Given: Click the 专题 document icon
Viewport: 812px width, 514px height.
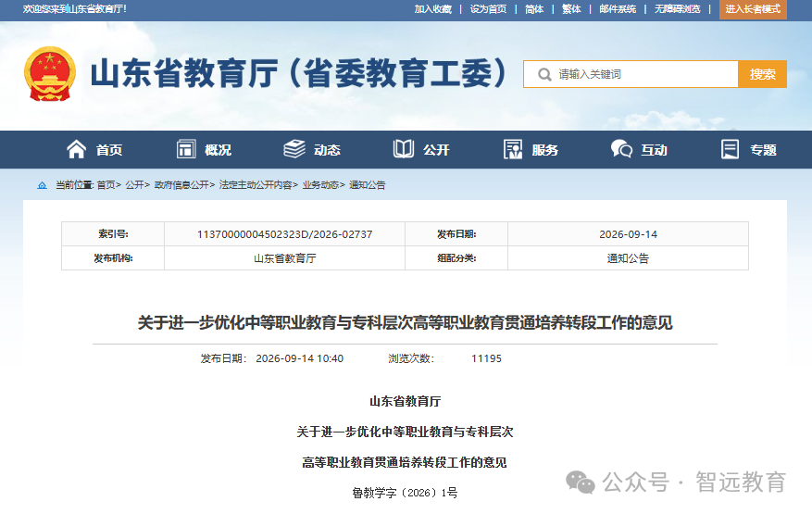Looking at the screenshot, I should tap(731, 149).
